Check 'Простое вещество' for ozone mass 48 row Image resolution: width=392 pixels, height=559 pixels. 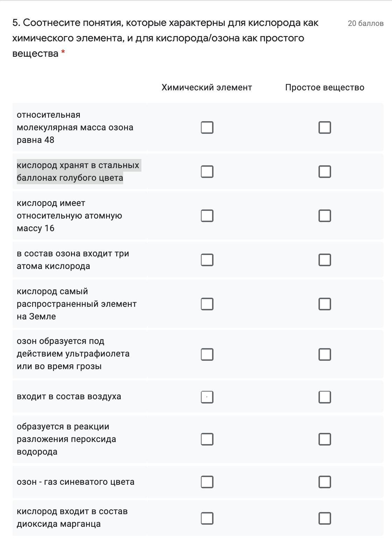[x=324, y=127]
